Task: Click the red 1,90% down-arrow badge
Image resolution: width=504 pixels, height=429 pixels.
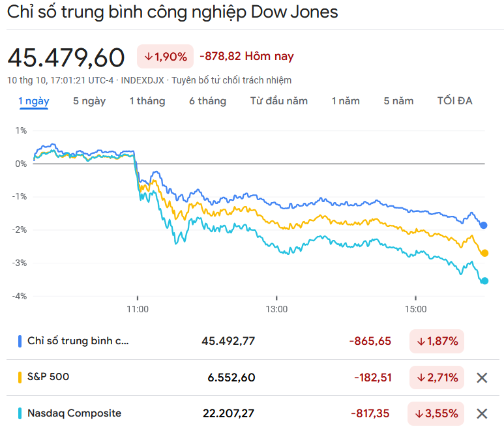Action: pyautogui.click(x=166, y=57)
